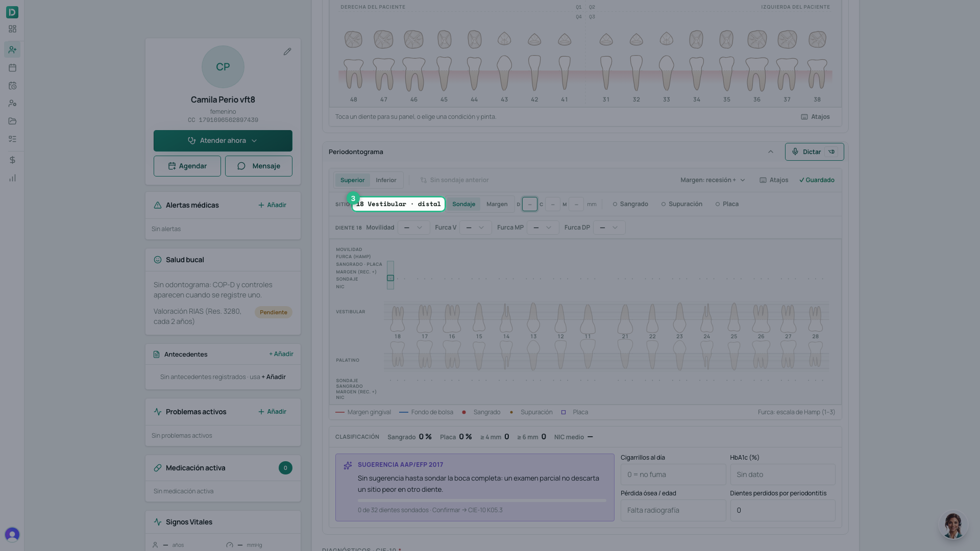Expand the Margen: recesión + dropdown
The image size is (980, 551).
713,180
